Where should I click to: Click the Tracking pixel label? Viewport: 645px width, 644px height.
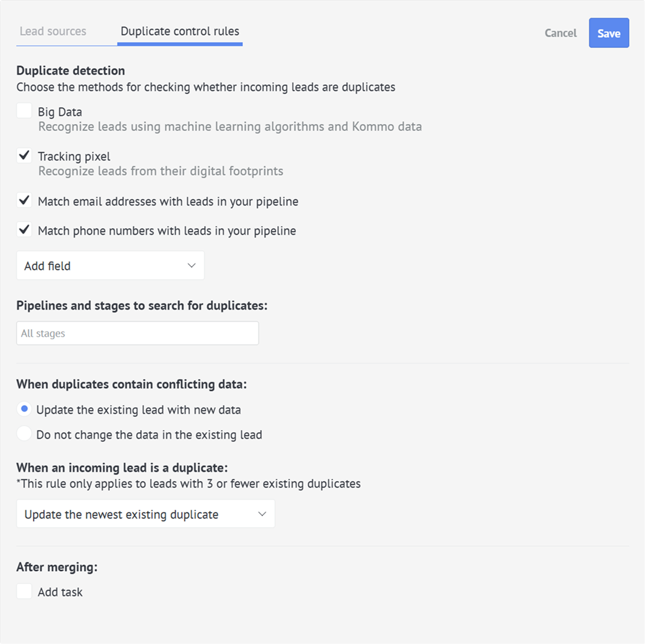(74, 157)
